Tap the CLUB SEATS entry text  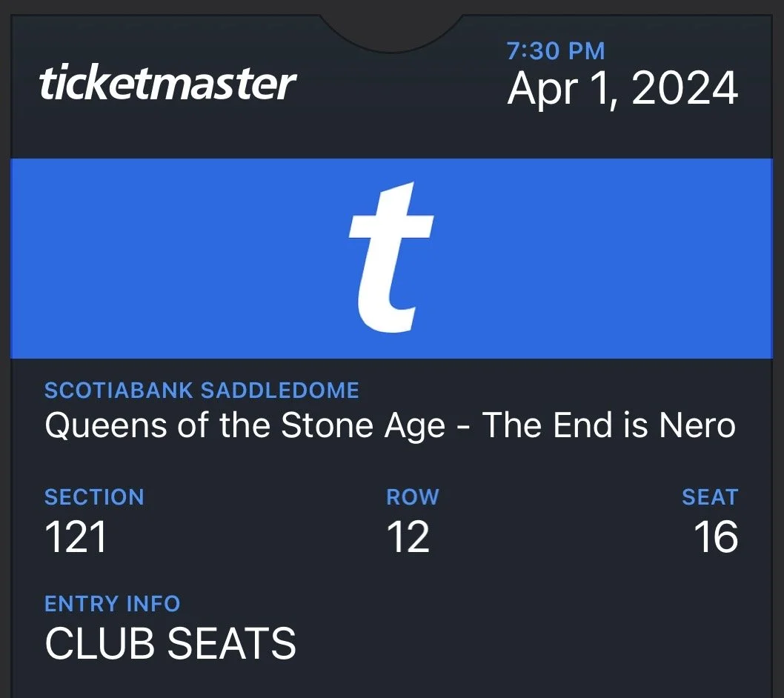(170, 643)
